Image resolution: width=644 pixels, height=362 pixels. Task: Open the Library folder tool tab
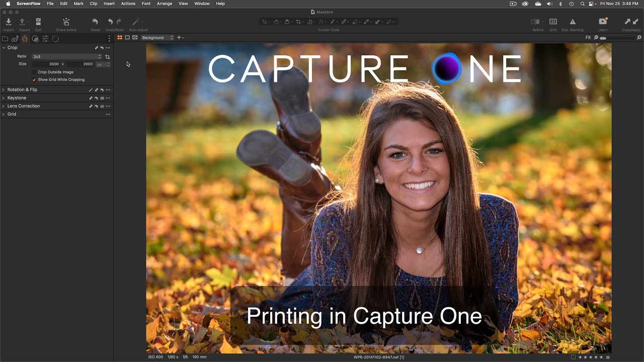[x=5, y=39]
